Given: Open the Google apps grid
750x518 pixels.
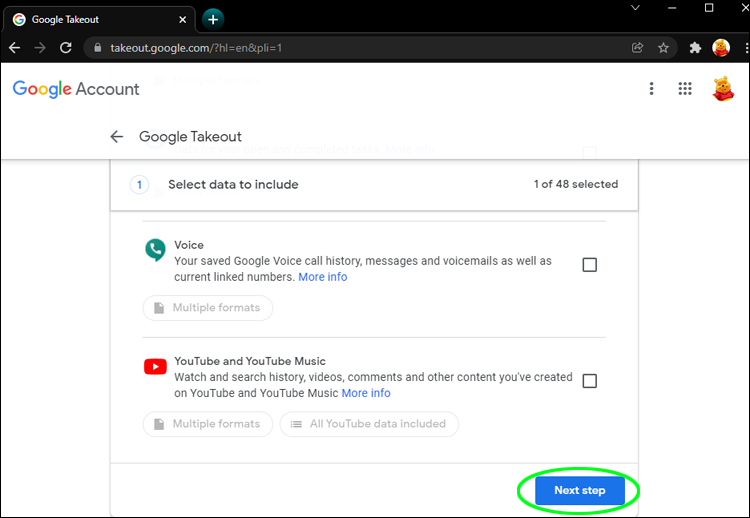Looking at the screenshot, I should (685, 89).
